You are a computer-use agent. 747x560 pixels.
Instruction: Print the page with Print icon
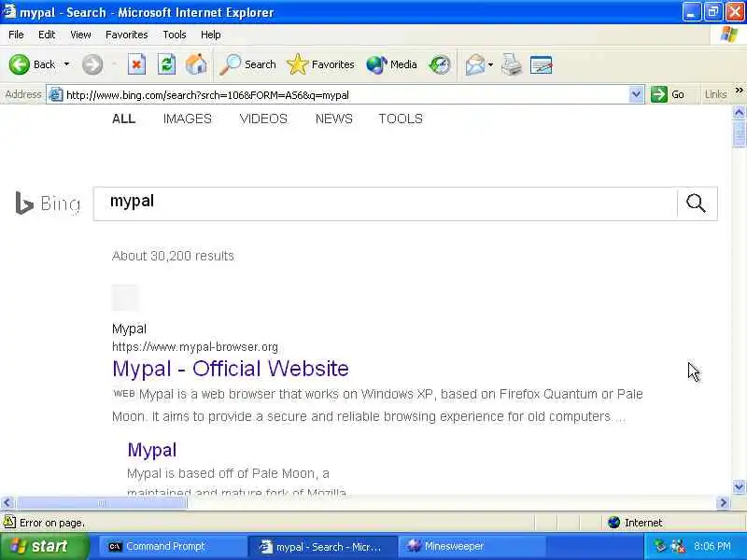click(512, 64)
